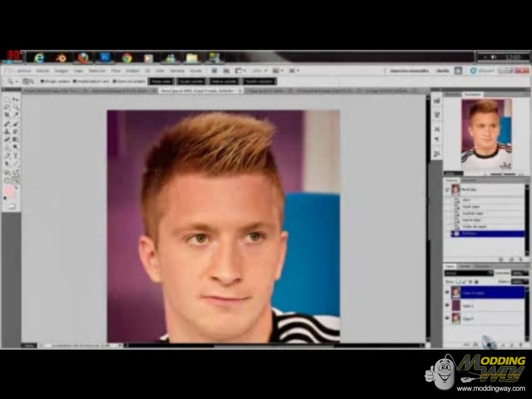Click the first dark button in options bar

click(161, 82)
